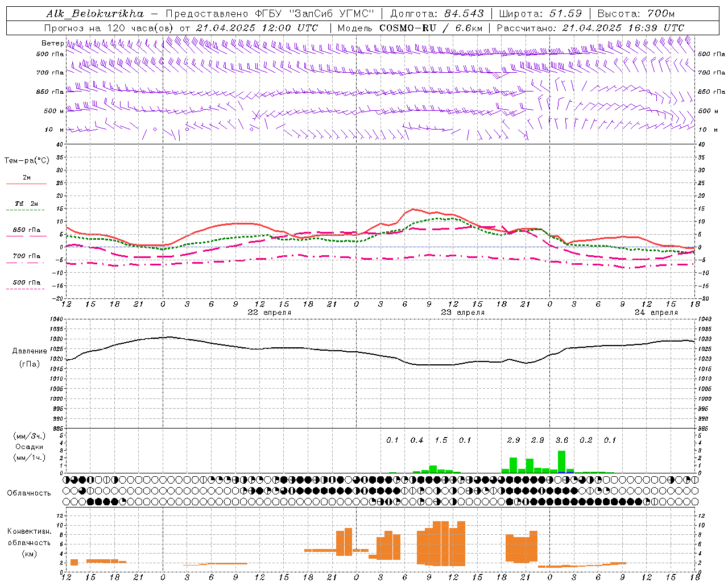Click the Прогноз на 120 часа(ов) text

pyautogui.click(x=109, y=28)
